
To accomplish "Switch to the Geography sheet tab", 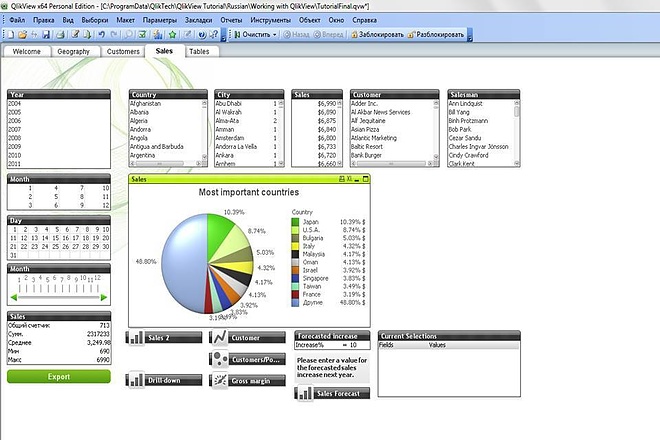I will (x=74, y=51).
